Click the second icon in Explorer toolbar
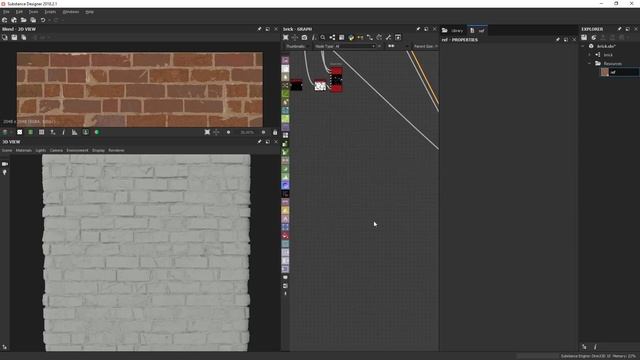This screenshot has height=360, width=640. tap(593, 37)
